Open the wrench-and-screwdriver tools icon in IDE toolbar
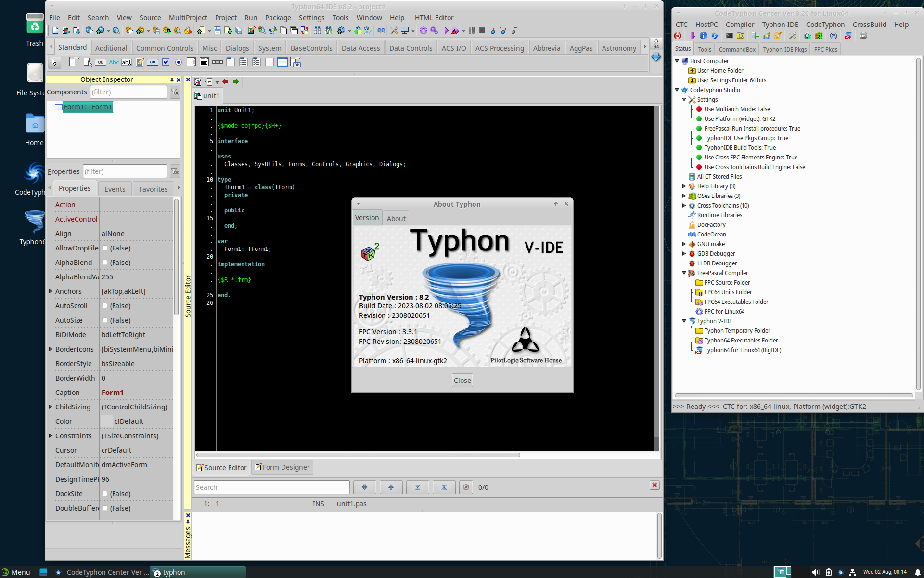 [394, 31]
